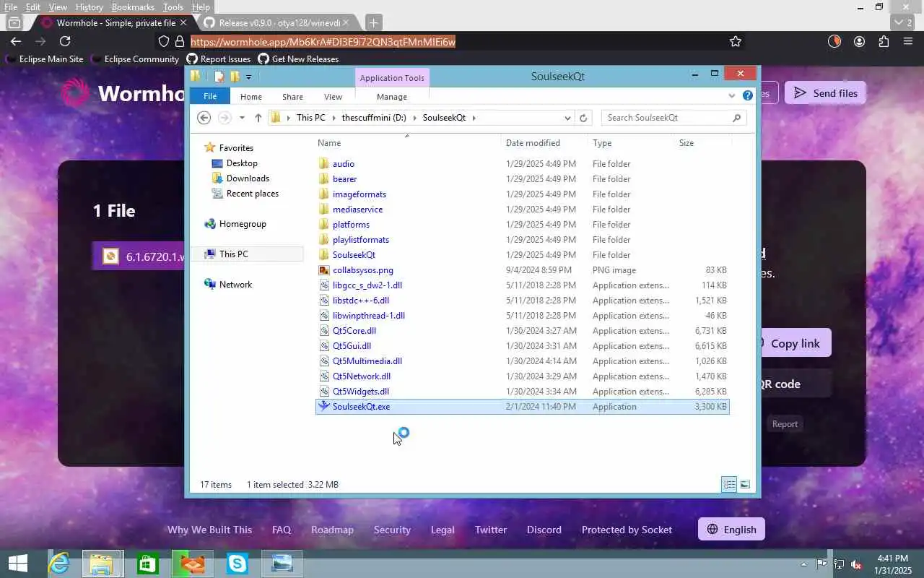924x578 pixels.
Task: Click the Explorer Back arrow button
Action: (204, 118)
